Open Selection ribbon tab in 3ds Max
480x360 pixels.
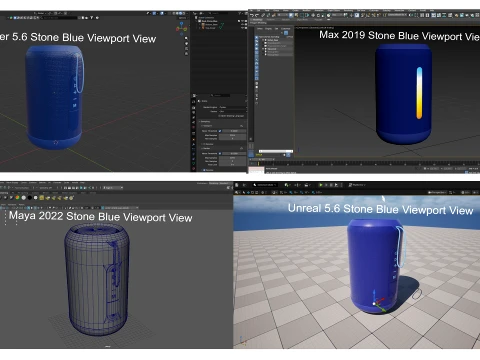tap(286, 20)
